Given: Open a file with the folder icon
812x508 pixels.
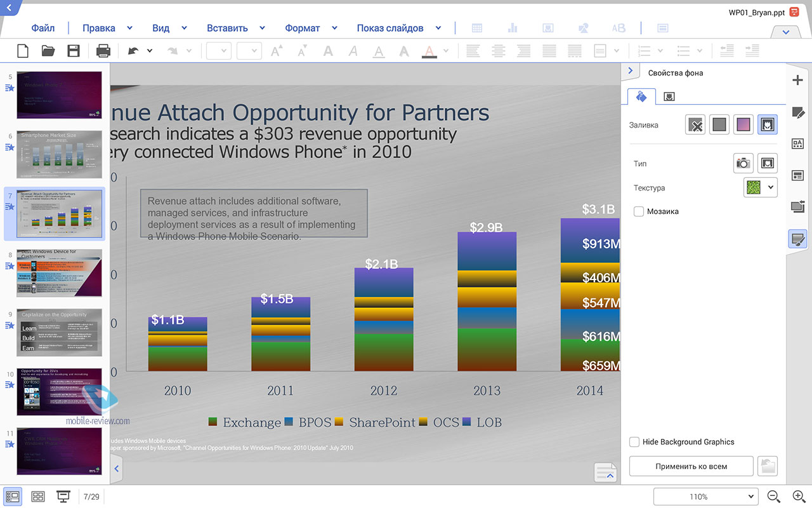Looking at the screenshot, I should pyautogui.click(x=48, y=51).
